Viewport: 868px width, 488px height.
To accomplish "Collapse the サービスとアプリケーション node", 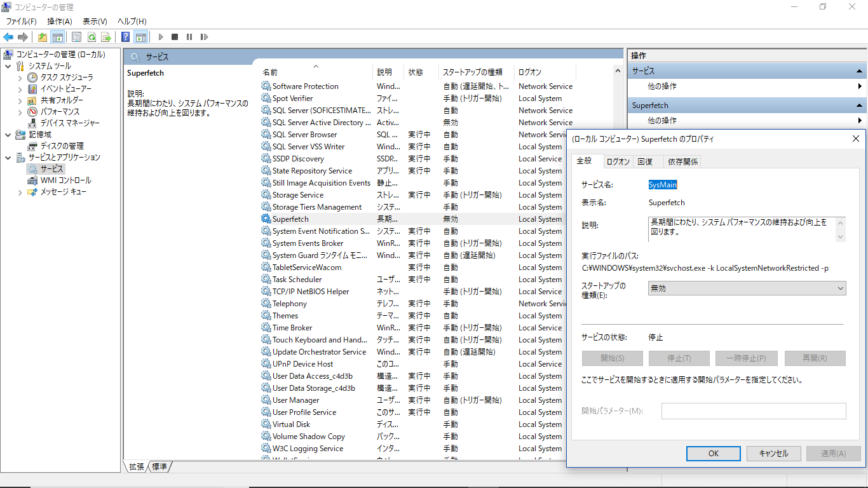I will tap(8, 157).
